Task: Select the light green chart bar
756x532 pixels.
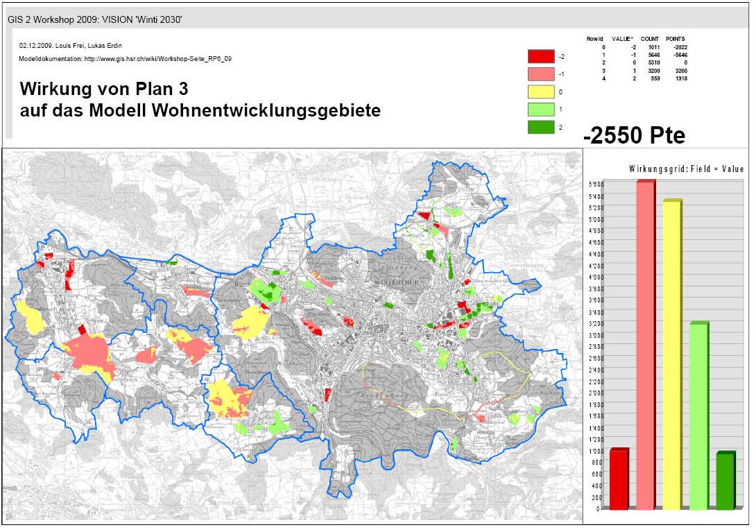Action: click(x=698, y=415)
